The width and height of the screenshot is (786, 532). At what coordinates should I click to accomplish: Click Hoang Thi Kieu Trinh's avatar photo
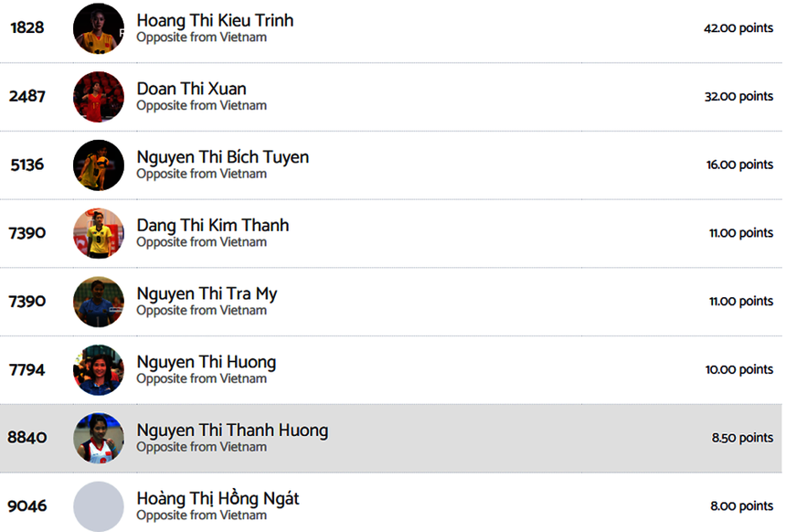click(x=99, y=28)
